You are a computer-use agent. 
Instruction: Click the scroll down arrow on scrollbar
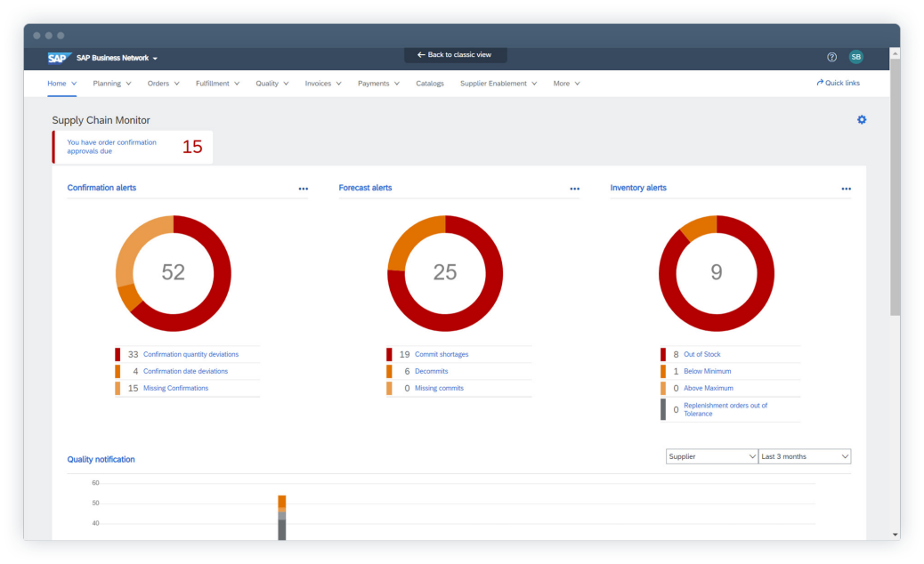pos(895,535)
